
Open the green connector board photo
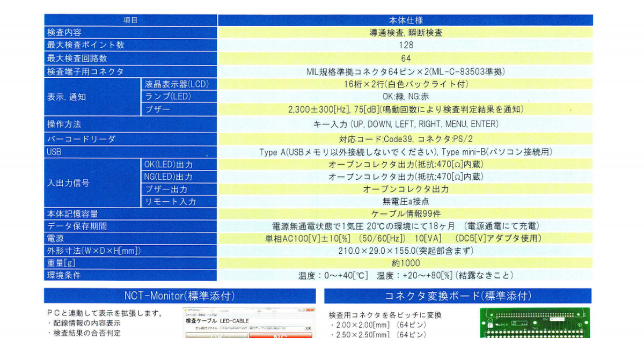(535, 322)
